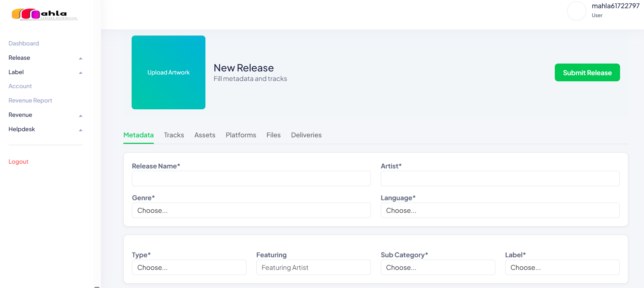
Task: Focus the Release Name input field
Action: pos(251,179)
